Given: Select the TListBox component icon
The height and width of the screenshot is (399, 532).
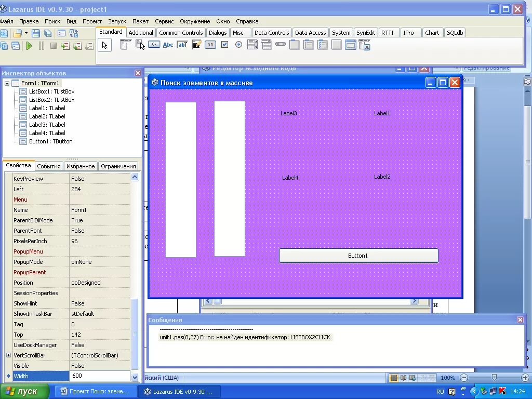Looking at the screenshot, I should (252, 45).
